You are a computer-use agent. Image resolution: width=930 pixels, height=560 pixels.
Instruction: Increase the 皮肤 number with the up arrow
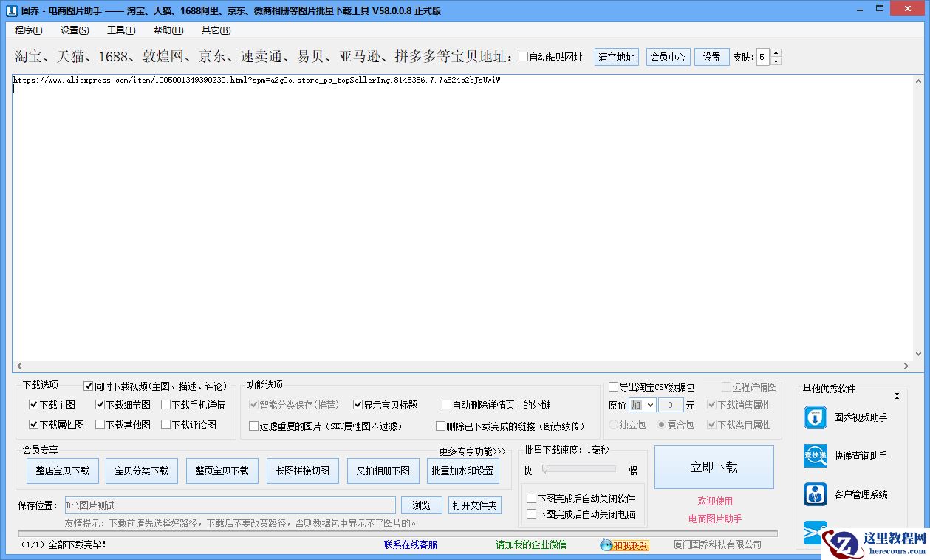tap(776, 52)
